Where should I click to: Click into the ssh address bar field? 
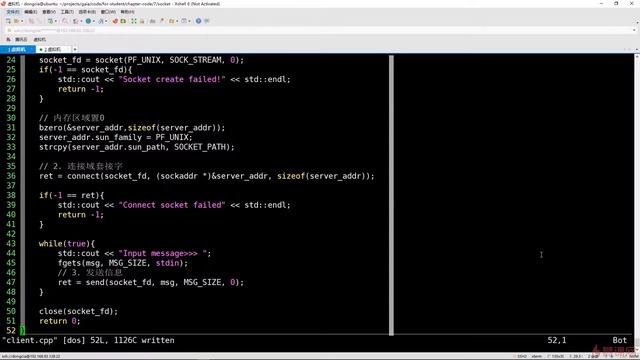coord(318,31)
